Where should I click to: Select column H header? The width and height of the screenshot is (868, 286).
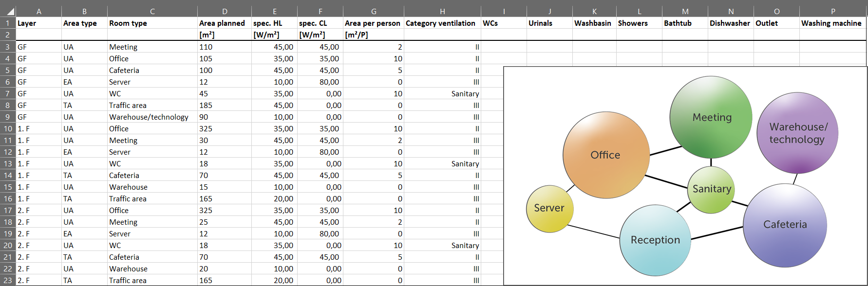(442, 11)
